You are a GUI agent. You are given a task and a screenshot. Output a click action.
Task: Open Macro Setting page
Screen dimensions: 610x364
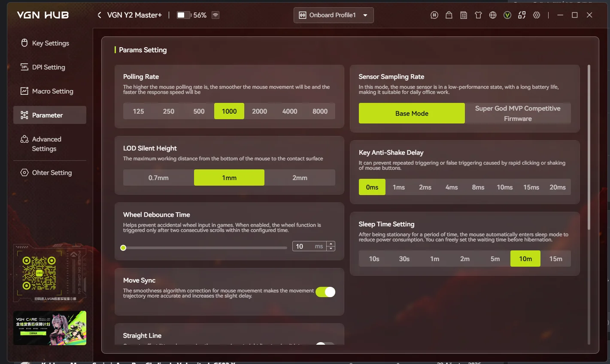(x=50, y=91)
